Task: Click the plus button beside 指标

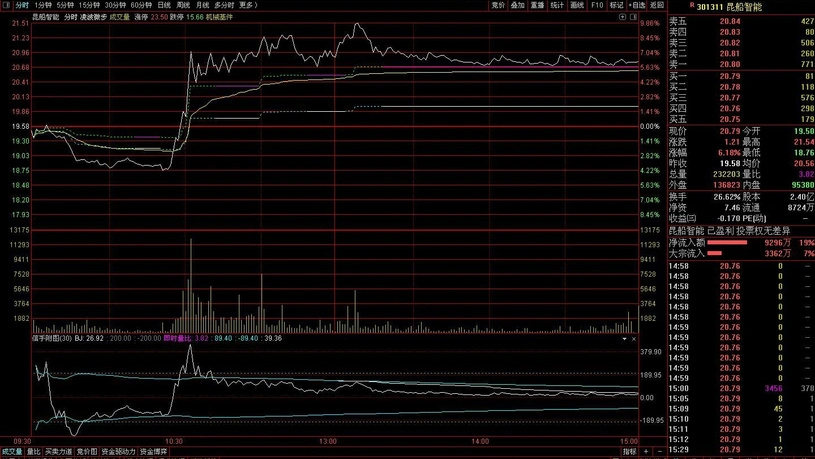Action: [x=646, y=452]
